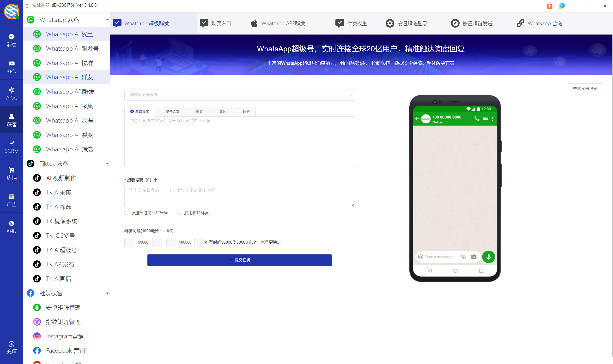613x364 pixels.
Task: Enable 发送时过滤已封号码 checkbox
Action: pyautogui.click(x=126, y=213)
